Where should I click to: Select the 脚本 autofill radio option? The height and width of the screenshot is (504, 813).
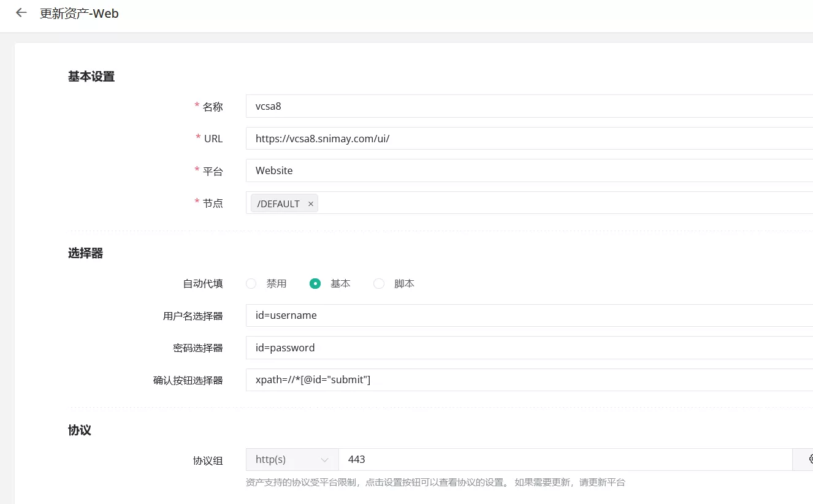379,283
